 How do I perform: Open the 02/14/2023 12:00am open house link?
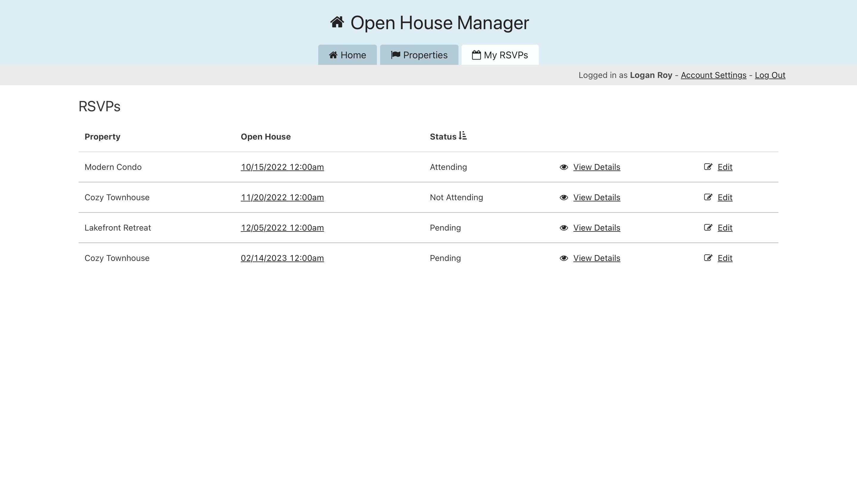282,258
